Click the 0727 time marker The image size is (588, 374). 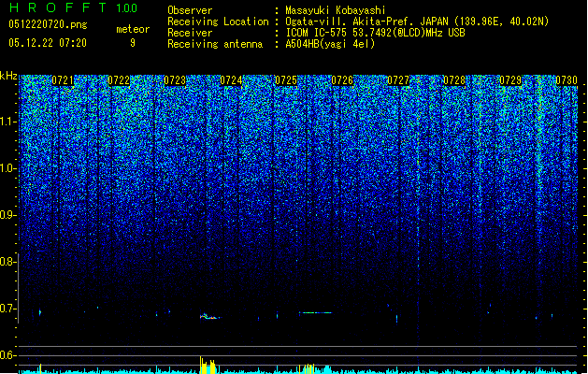point(398,80)
